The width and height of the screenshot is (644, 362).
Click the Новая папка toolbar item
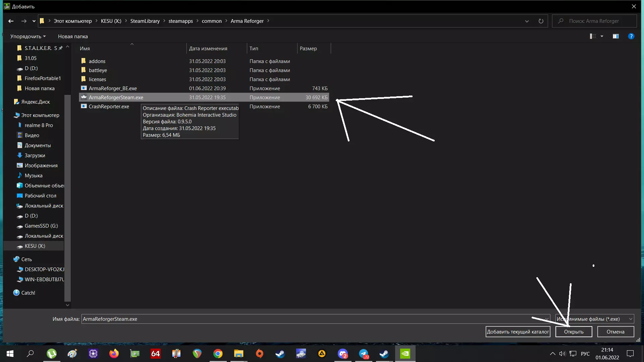73,36
